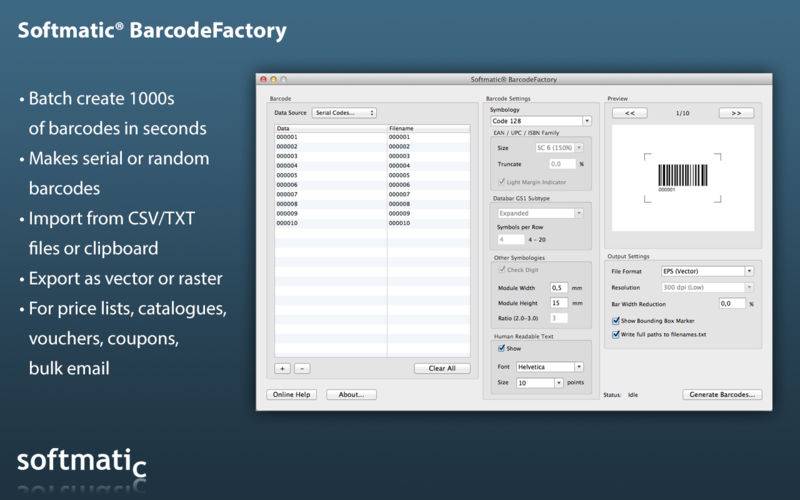Select filename cell 000005
The image size is (800, 500).
[429, 175]
